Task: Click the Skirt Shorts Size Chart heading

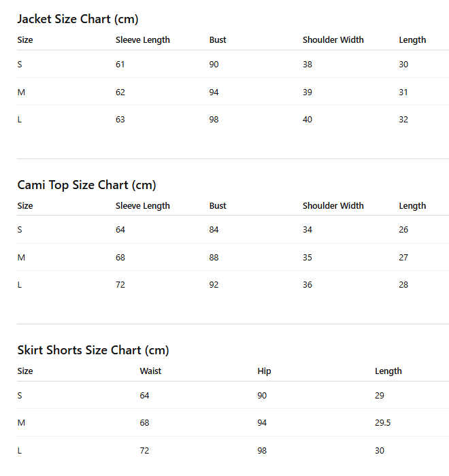Action: point(93,350)
